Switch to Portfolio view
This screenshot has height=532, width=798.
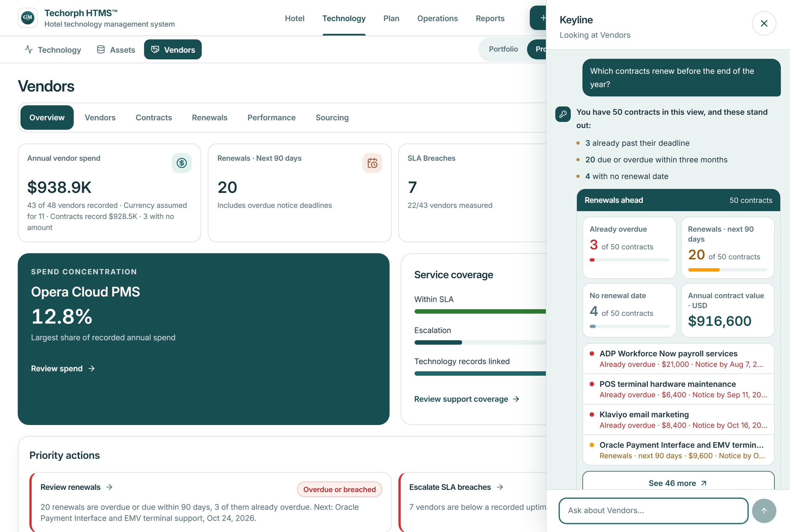click(503, 49)
